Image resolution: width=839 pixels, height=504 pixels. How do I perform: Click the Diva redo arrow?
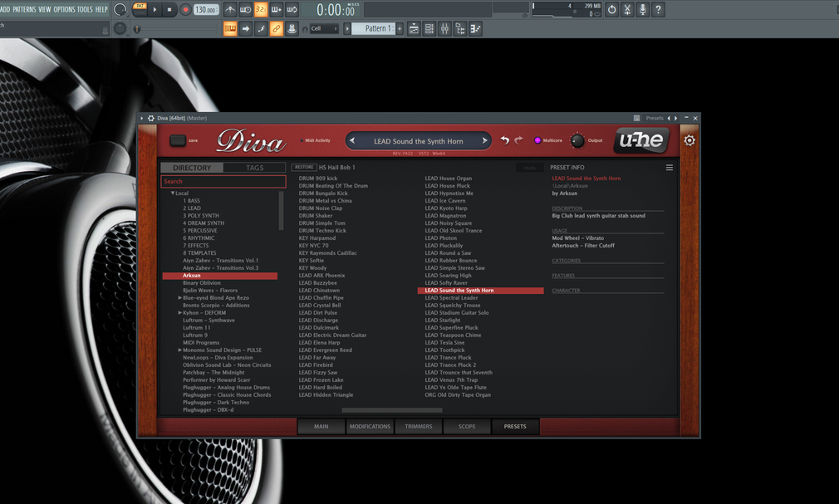[x=518, y=140]
